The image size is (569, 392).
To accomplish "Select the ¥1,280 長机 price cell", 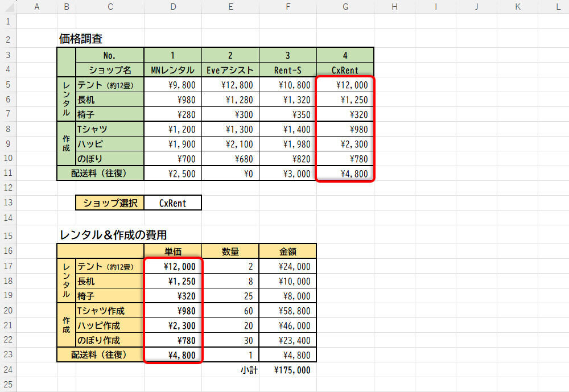I will pos(230,100).
